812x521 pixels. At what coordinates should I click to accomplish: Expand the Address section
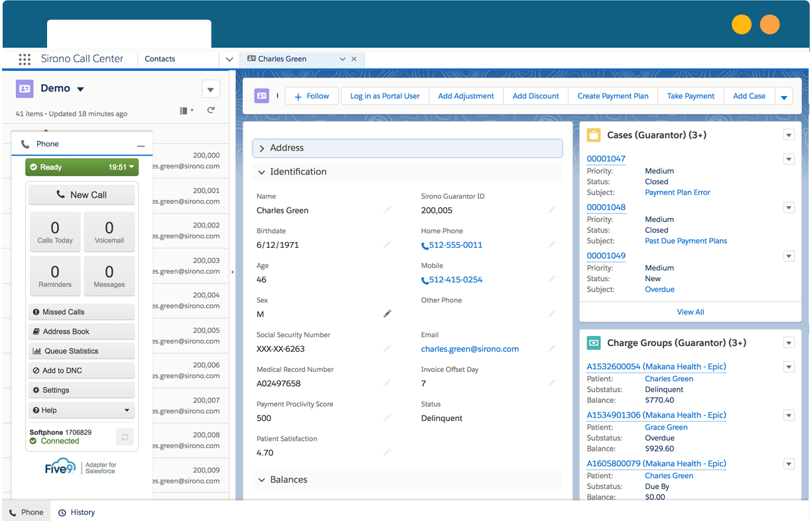click(x=407, y=148)
